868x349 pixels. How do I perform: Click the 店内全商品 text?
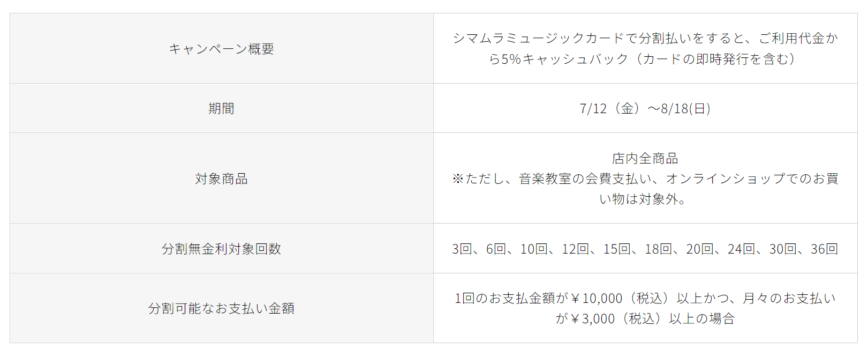tap(645, 159)
